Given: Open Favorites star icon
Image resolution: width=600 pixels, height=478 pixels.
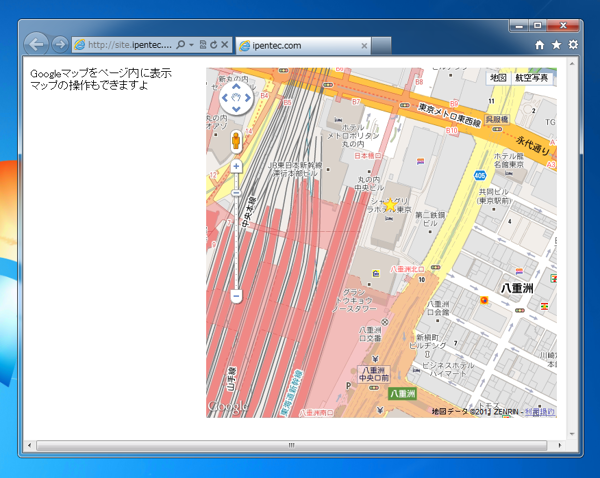Looking at the screenshot, I should [556, 45].
